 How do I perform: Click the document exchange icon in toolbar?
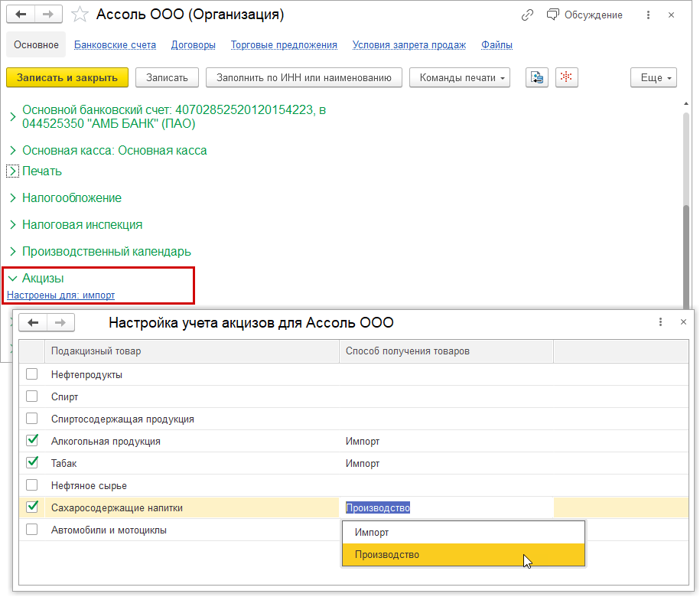[537, 77]
